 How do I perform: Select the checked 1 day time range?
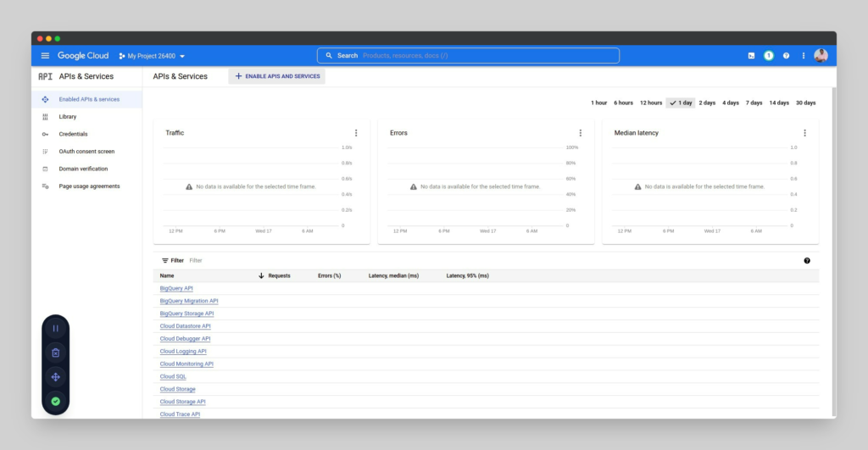pos(681,103)
